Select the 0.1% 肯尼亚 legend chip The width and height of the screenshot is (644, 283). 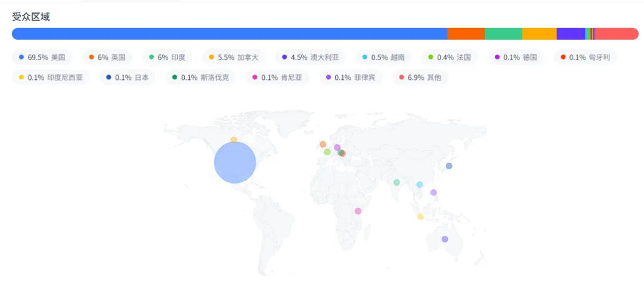277,77
